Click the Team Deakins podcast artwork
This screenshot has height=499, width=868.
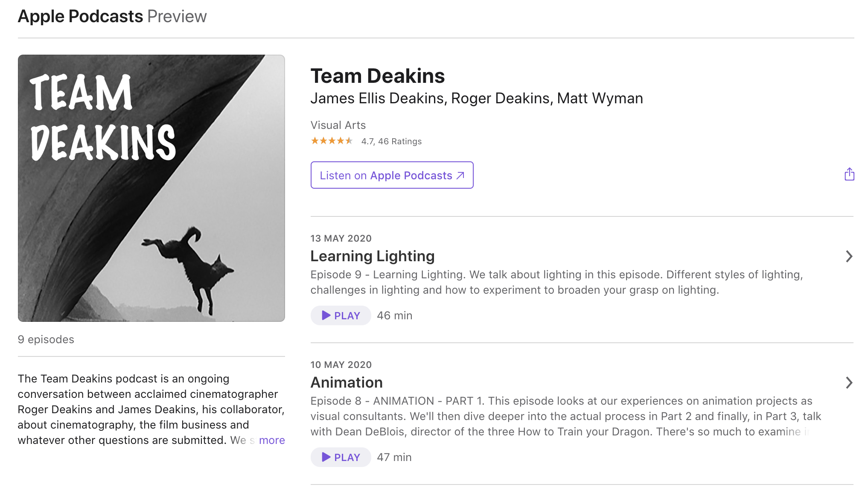(x=151, y=188)
